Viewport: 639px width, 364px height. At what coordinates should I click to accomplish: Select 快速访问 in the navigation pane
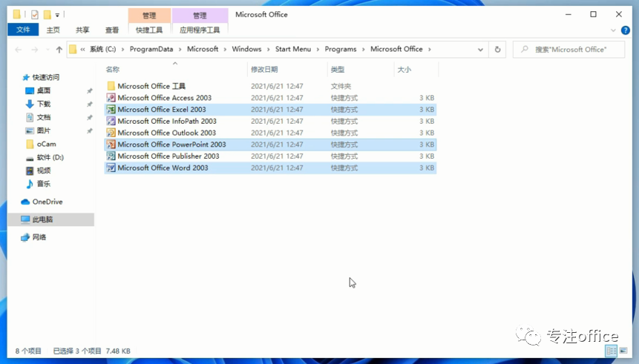[46, 77]
